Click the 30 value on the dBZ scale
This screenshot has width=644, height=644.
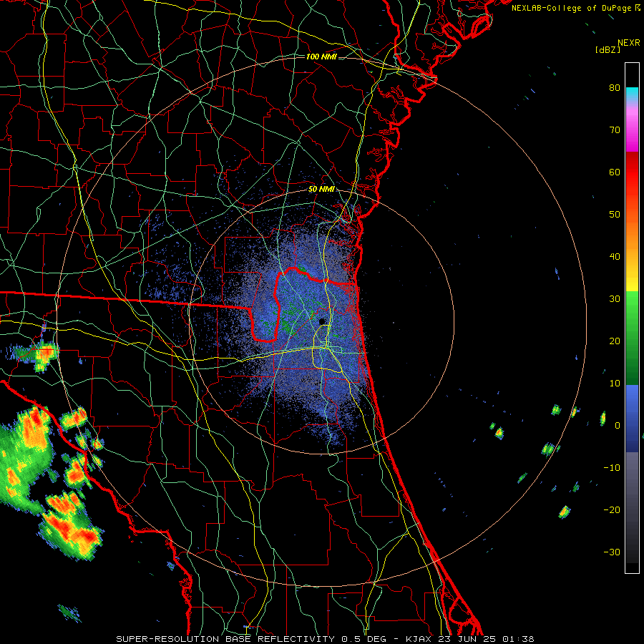[x=615, y=299]
